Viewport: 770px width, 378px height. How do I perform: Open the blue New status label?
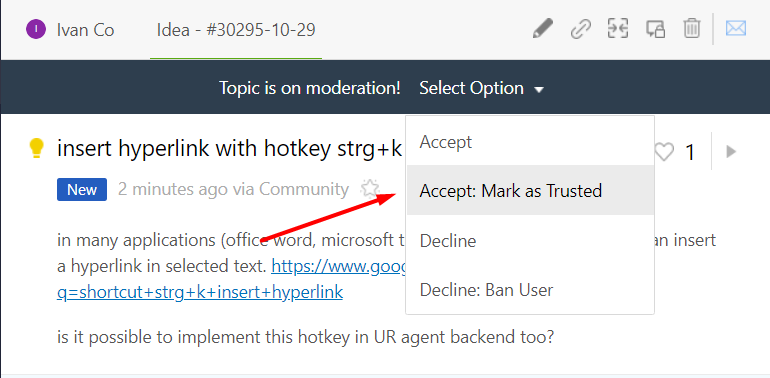(x=82, y=189)
